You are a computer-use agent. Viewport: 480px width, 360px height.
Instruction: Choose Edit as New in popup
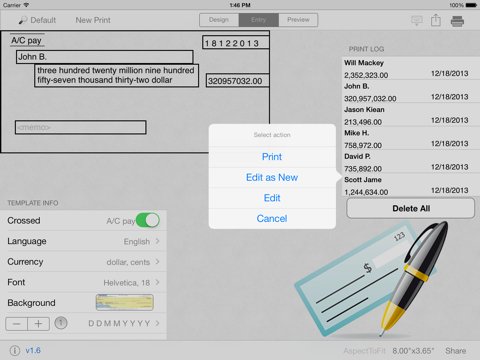[272, 177]
